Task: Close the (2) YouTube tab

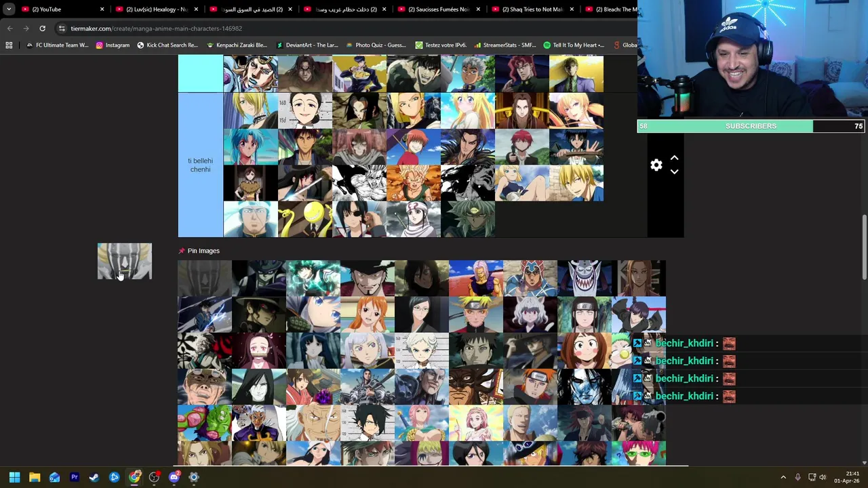Action: tap(102, 9)
